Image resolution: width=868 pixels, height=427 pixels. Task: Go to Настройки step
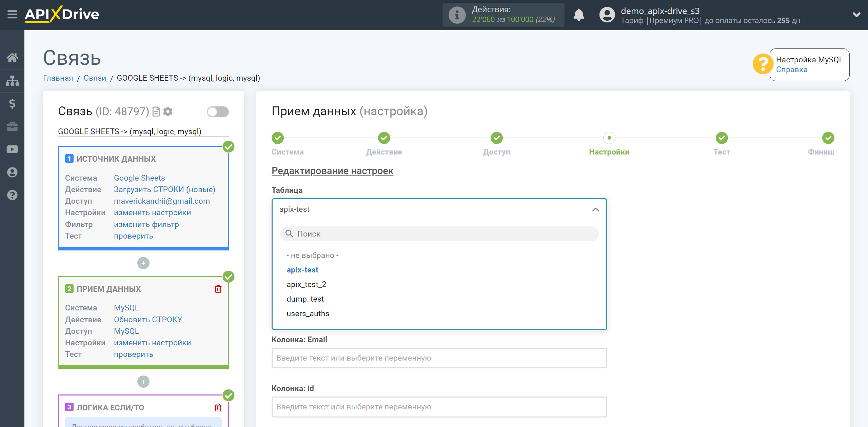609,138
